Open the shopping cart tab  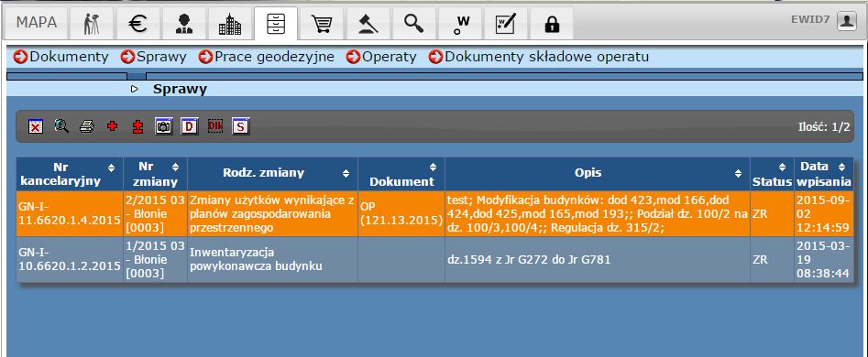(x=321, y=24)
